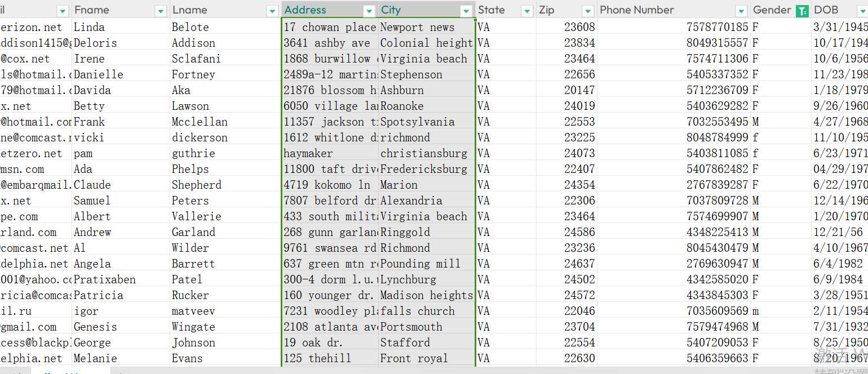Select the cell containing Lawson
The height and width of the screenshot is (374, 868).
(x=225, y=106)
